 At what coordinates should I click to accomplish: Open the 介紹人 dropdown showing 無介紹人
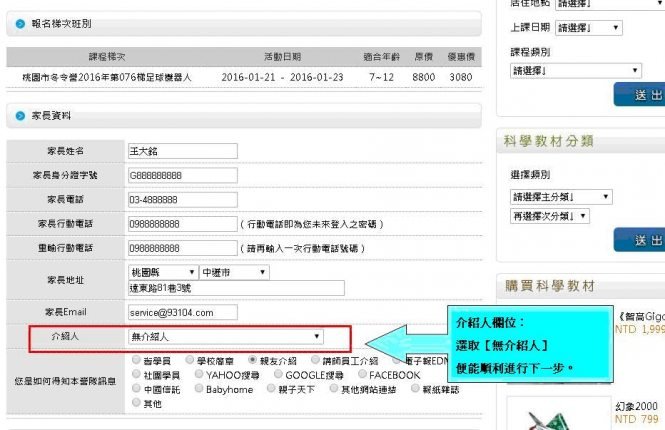tap(225, 337)
